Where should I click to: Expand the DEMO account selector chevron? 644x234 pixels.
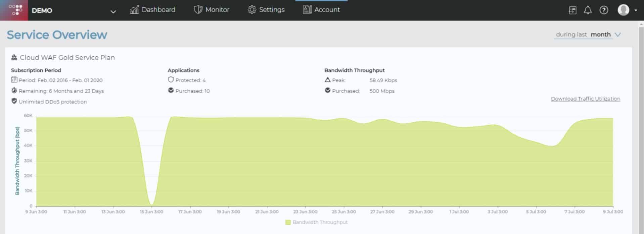pyautogui.click(x=113, y=11)
